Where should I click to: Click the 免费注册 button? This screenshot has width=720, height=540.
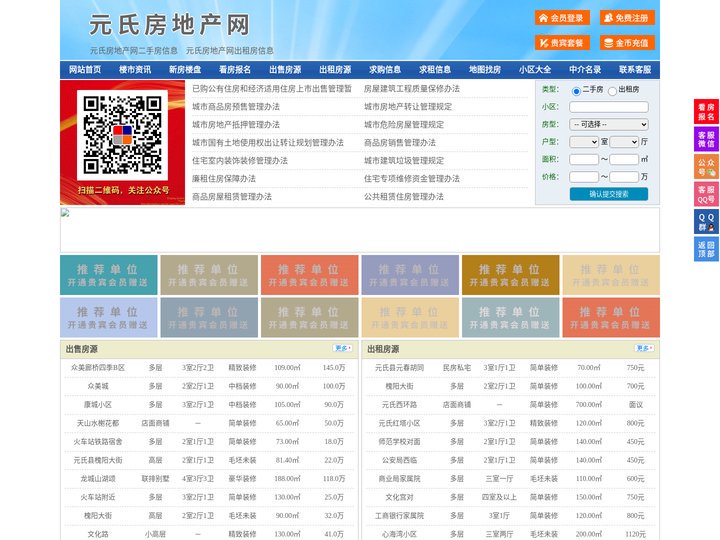tap(627, 18)
